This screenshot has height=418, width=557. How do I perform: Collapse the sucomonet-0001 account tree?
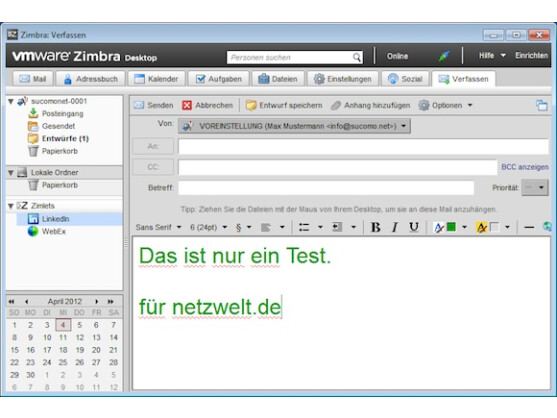click(11, 102)
